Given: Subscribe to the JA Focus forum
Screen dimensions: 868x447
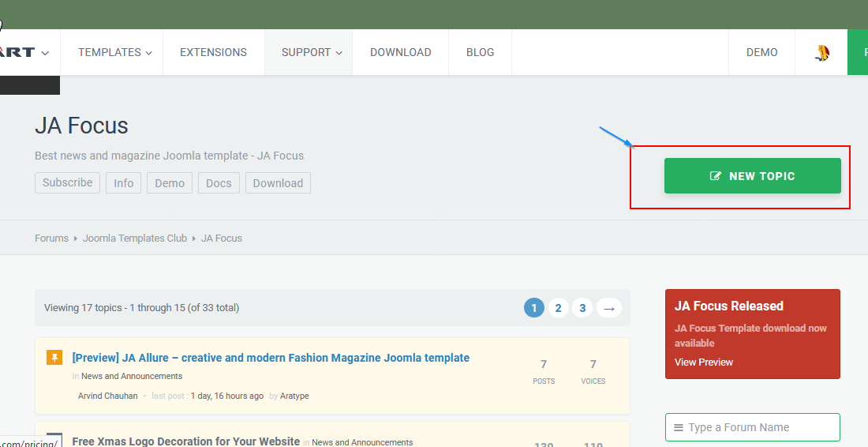Looking at the screenshot, I should [68, 182].
